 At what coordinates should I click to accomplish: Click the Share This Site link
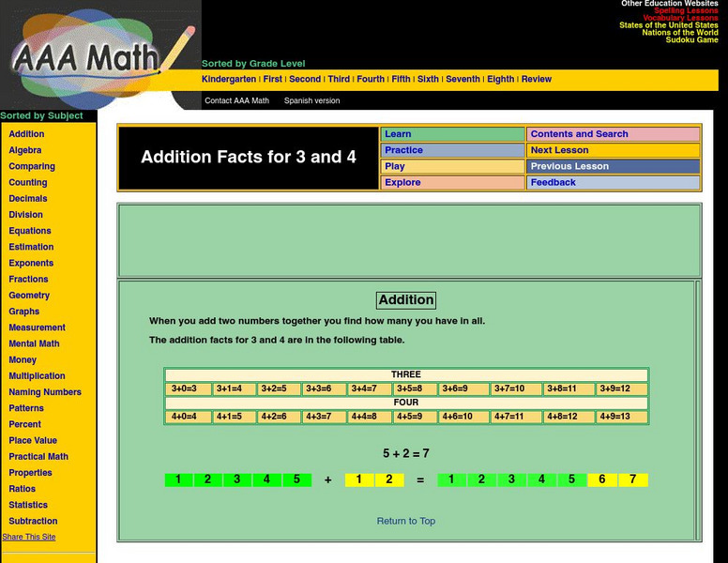pos(29,537)
